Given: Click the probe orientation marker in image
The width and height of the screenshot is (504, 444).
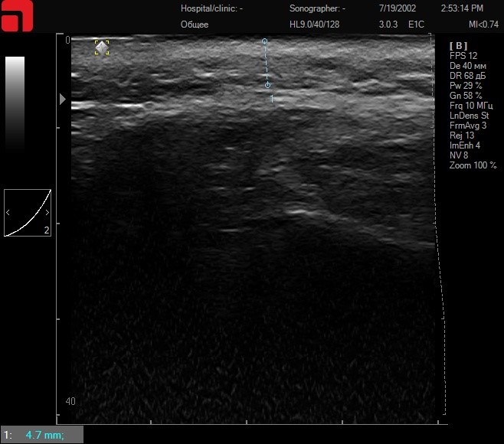Looking at the screenshot, I should 102,47.
